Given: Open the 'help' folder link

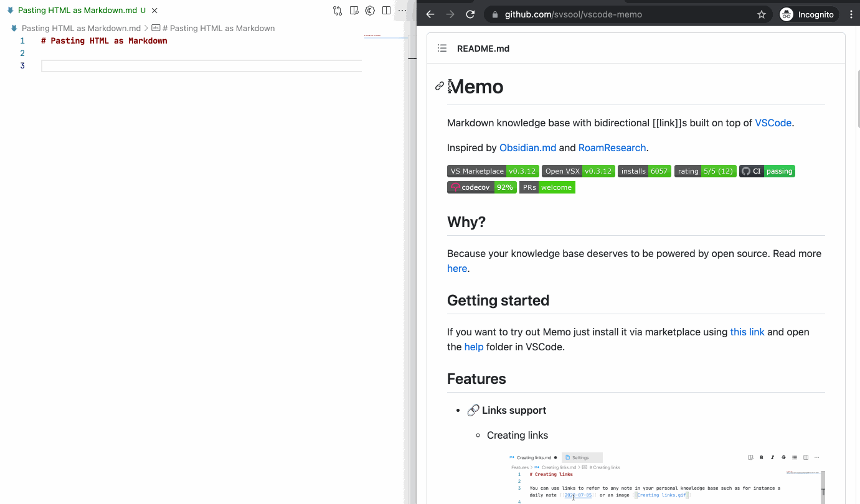Looking at the screenshot, I should pos(474,347).
